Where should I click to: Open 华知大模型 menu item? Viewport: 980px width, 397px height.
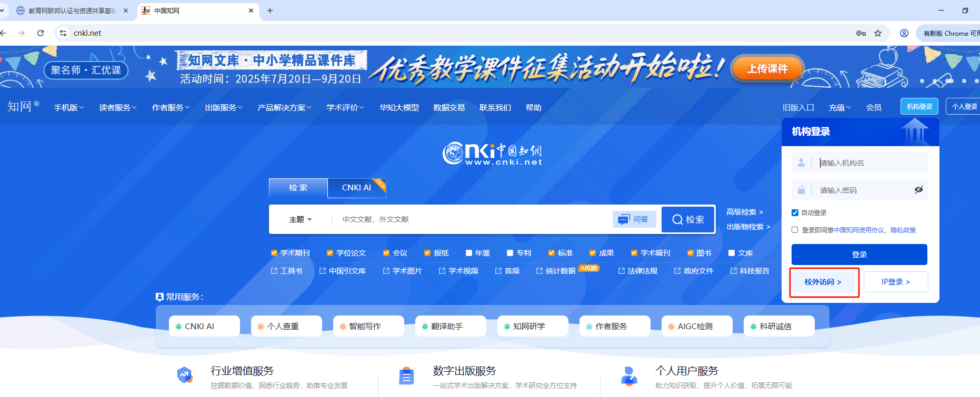pos(399,107)
